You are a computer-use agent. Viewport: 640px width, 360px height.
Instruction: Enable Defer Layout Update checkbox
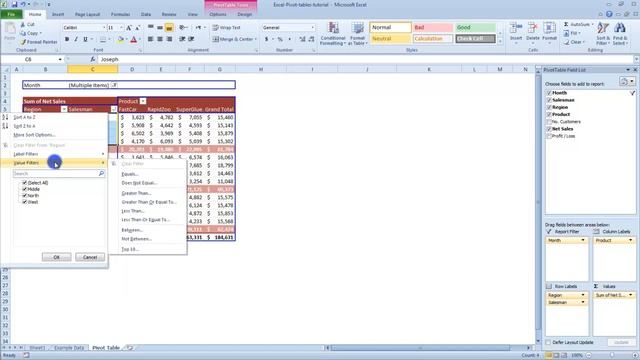(548, 342)
